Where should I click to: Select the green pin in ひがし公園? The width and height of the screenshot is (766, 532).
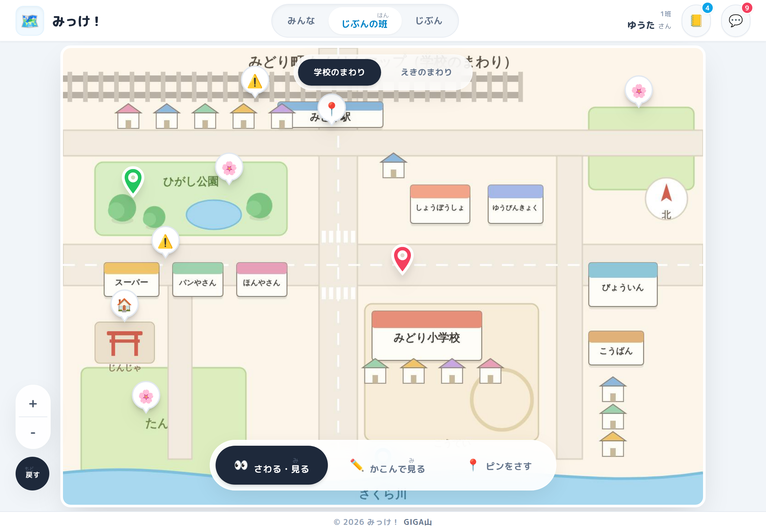click(x=133, y=181)
